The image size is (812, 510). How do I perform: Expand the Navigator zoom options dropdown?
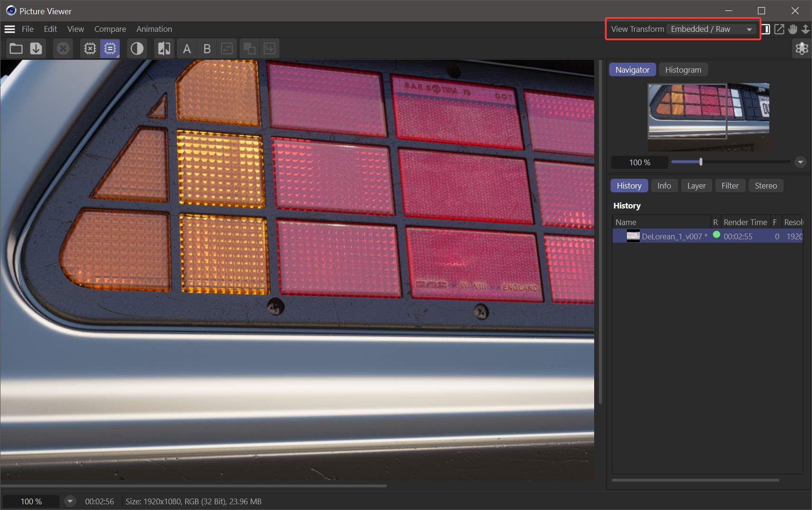click(800, 162)
